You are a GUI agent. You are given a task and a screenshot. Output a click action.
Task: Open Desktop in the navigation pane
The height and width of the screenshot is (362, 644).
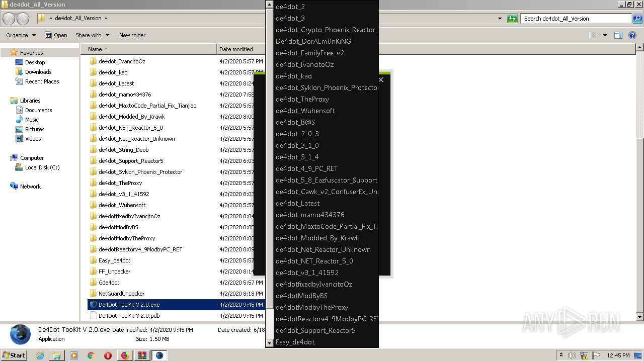(35, 62)
